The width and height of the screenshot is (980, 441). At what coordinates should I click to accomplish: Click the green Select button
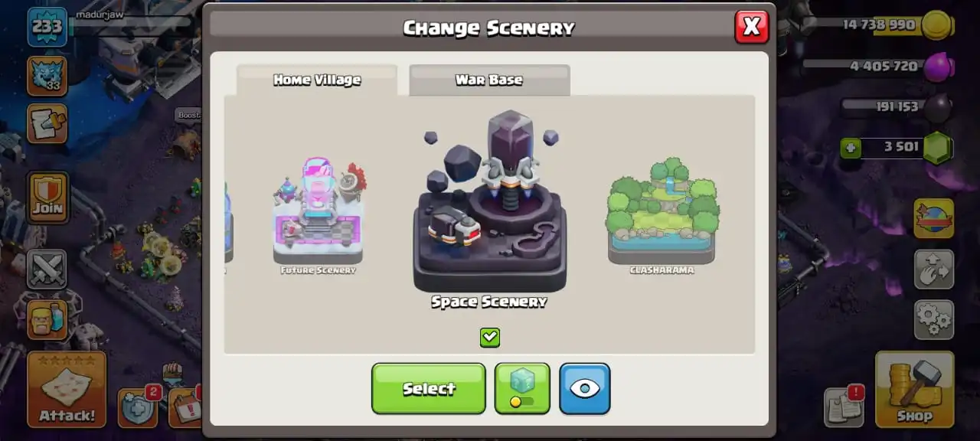[x=429, y=388]
